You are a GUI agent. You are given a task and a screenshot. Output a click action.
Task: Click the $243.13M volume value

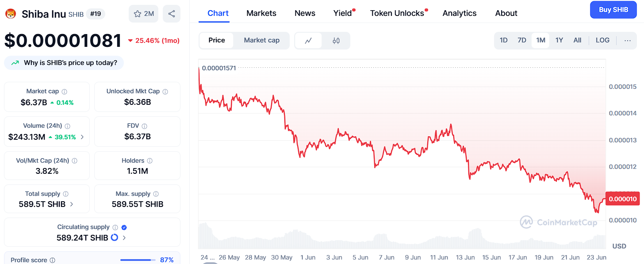27,137
